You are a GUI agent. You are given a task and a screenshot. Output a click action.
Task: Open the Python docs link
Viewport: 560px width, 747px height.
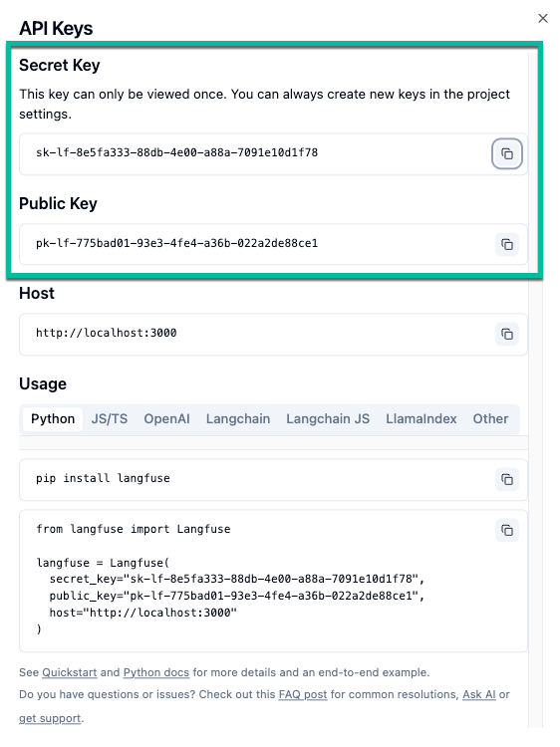tap(156, 672)
